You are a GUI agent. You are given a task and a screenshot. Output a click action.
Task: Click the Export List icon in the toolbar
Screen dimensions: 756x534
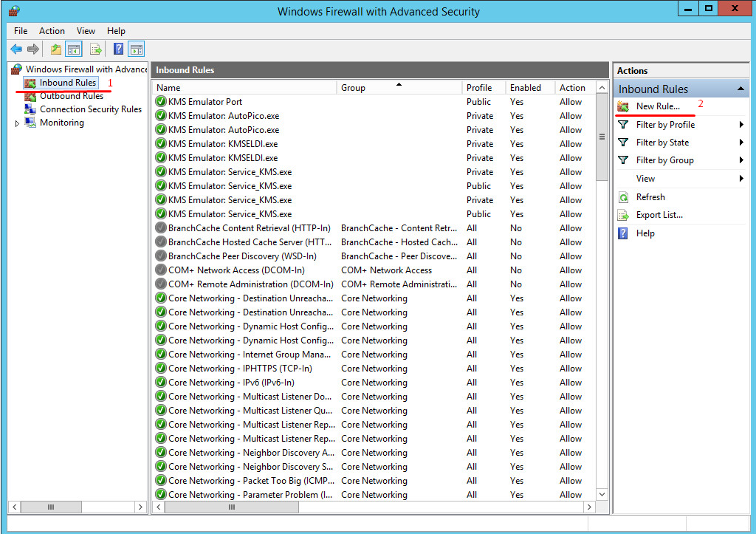click(x=96, y=49)
